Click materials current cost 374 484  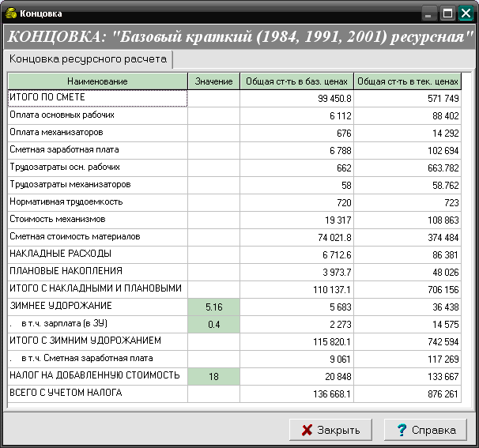click(408, 238)
